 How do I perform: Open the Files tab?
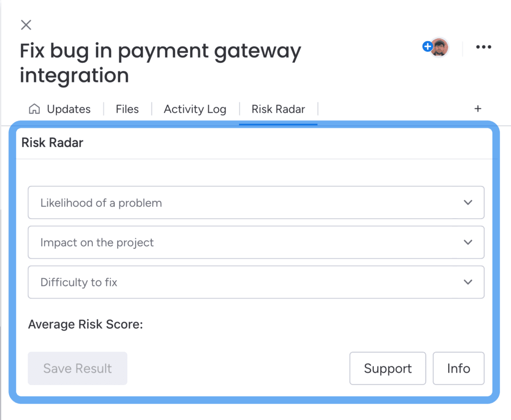tap(127, 109)
